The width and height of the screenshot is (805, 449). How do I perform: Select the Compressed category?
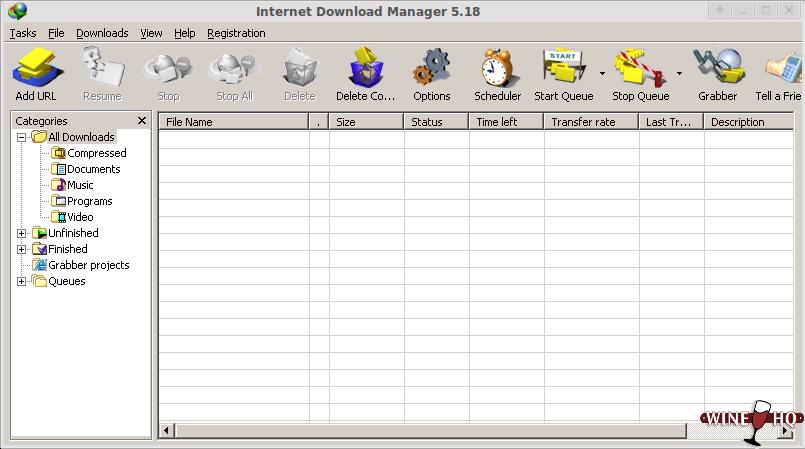[x=97, y=153]
